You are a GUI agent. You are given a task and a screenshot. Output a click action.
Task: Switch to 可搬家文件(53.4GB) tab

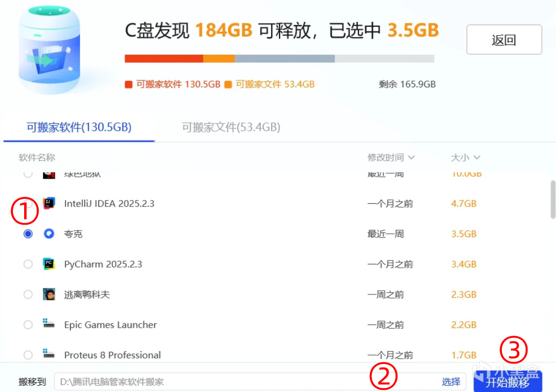click(231, 127)
